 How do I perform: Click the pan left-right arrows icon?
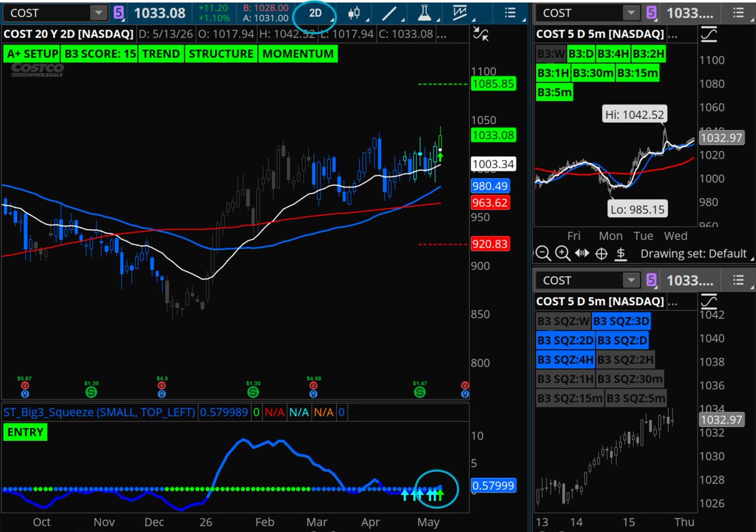tap(582, 253)
